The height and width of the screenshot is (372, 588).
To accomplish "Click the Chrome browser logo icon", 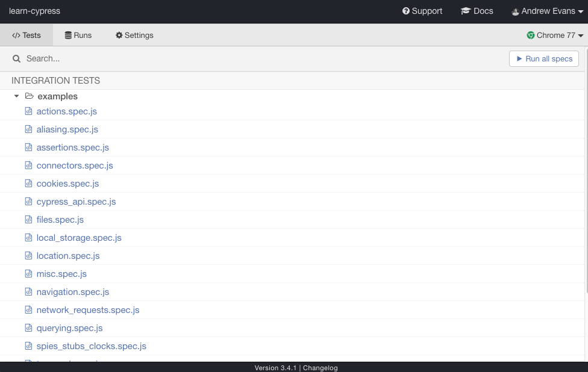I will 531,36.
